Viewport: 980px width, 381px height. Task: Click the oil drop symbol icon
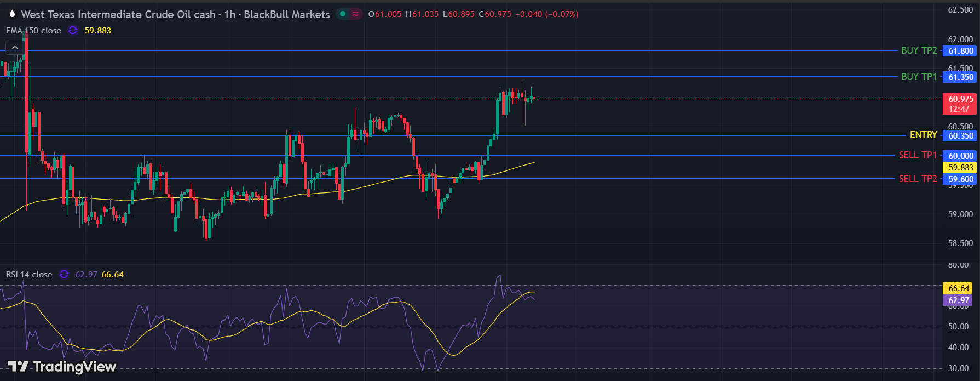click(x=12, y=14)
